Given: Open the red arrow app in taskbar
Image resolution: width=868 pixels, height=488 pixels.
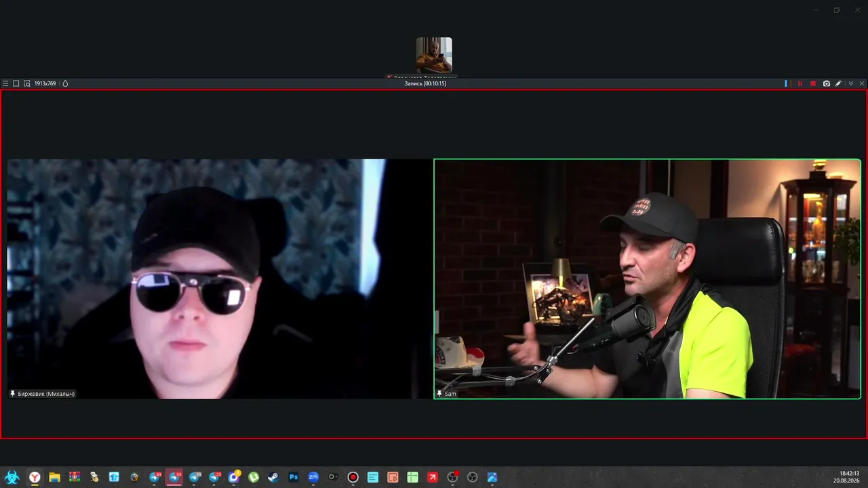Looking at the screenshot, I should coord(433,477).
